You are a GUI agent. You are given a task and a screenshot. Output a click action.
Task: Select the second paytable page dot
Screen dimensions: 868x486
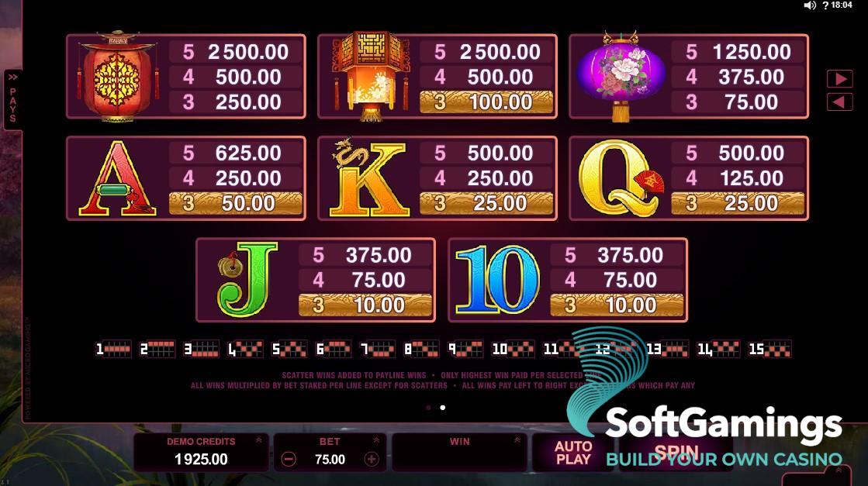tap(442, 408)
